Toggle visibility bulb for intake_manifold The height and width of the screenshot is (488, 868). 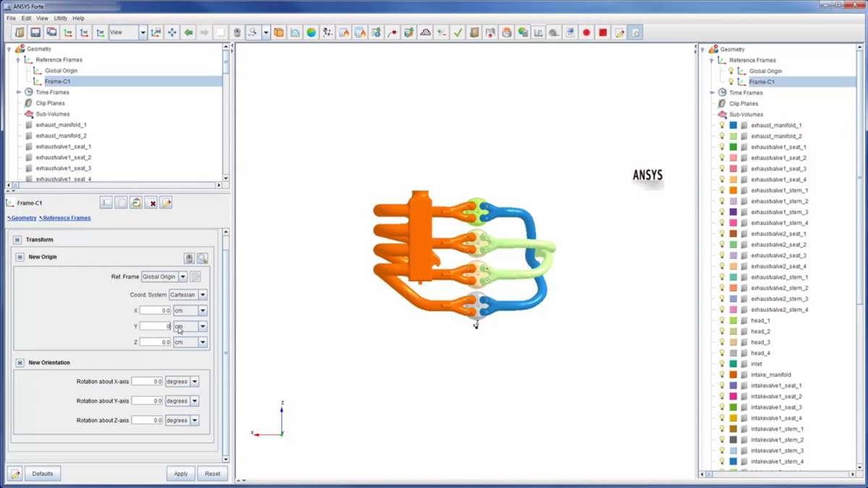pos(721,374)
